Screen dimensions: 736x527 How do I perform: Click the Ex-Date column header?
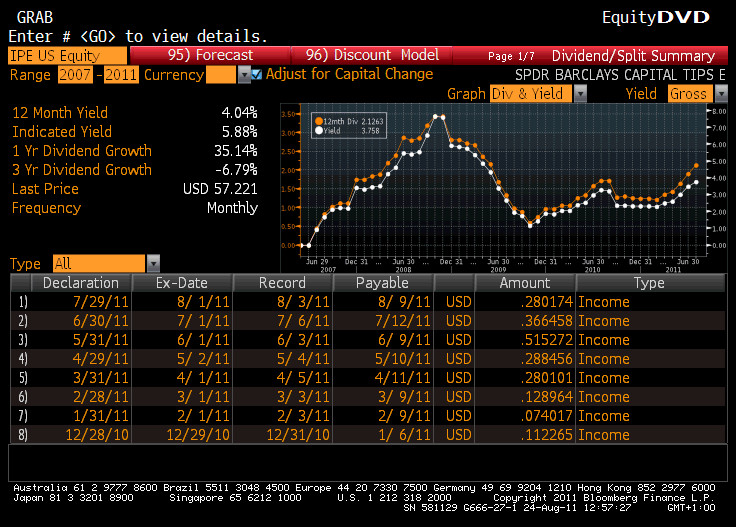tap(182, 283)
